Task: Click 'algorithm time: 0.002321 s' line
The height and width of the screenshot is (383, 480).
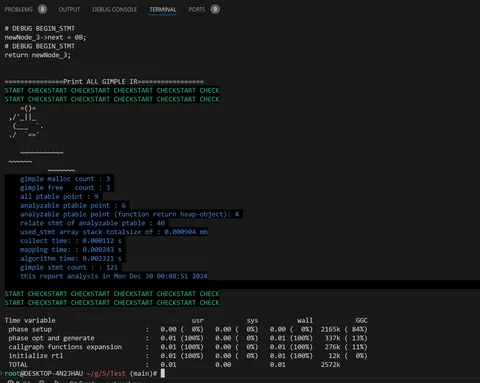Action: (71, 258)
